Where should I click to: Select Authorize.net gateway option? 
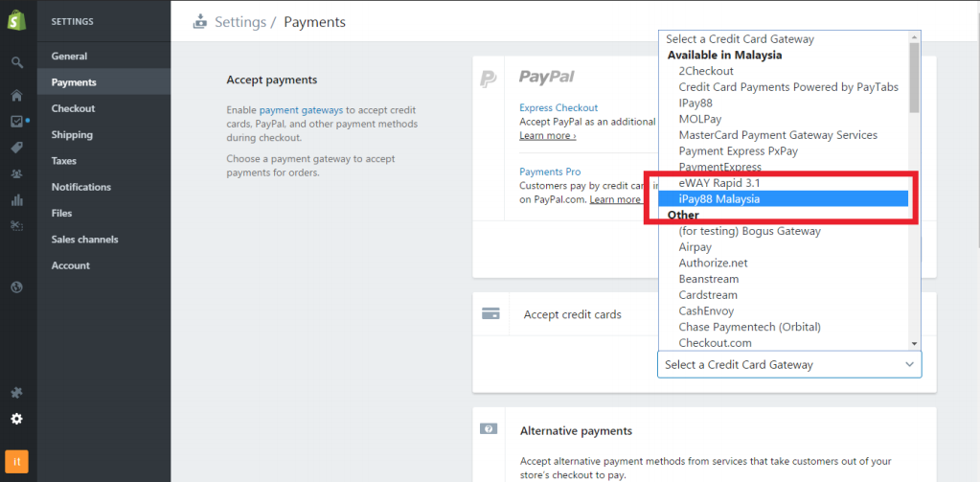(x=784, y=264)
